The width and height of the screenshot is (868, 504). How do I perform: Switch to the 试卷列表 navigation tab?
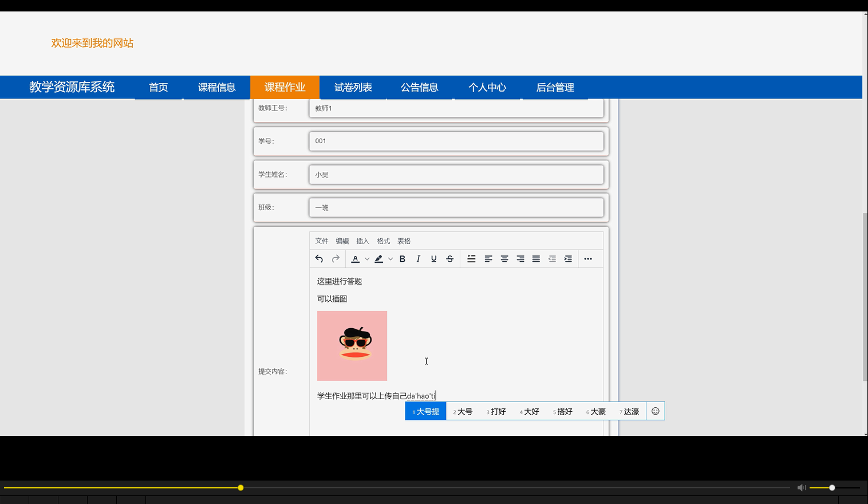point(353,87)
